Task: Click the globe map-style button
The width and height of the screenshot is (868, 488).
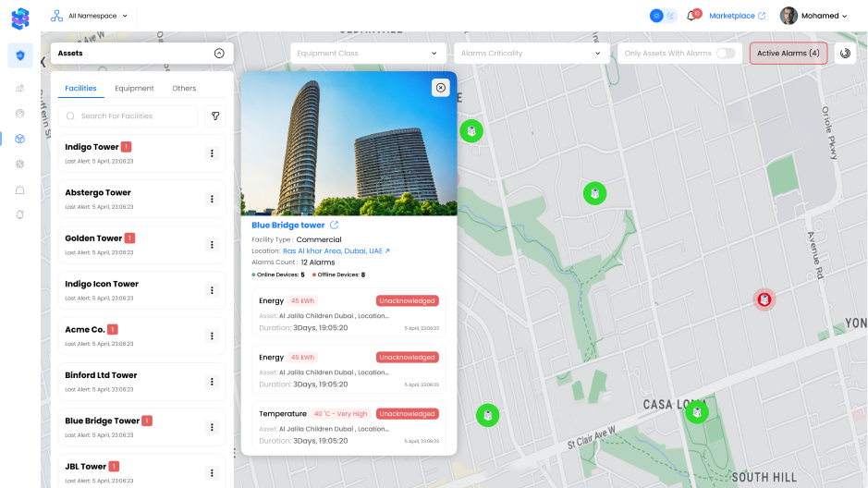Action: pos(845,54)
